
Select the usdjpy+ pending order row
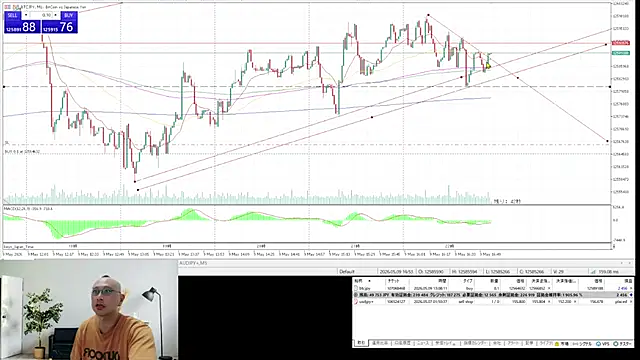tap(493, 301)
